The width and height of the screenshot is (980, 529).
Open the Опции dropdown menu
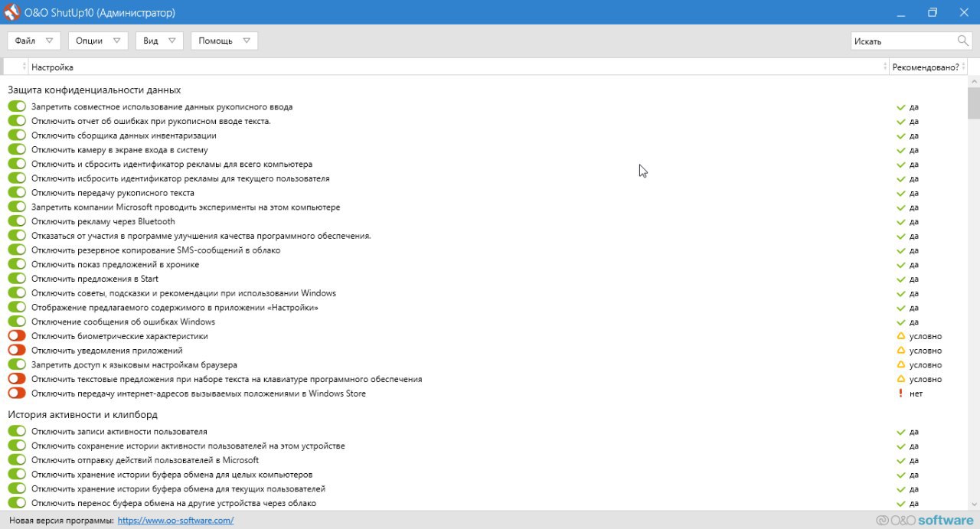pos(97,41)
